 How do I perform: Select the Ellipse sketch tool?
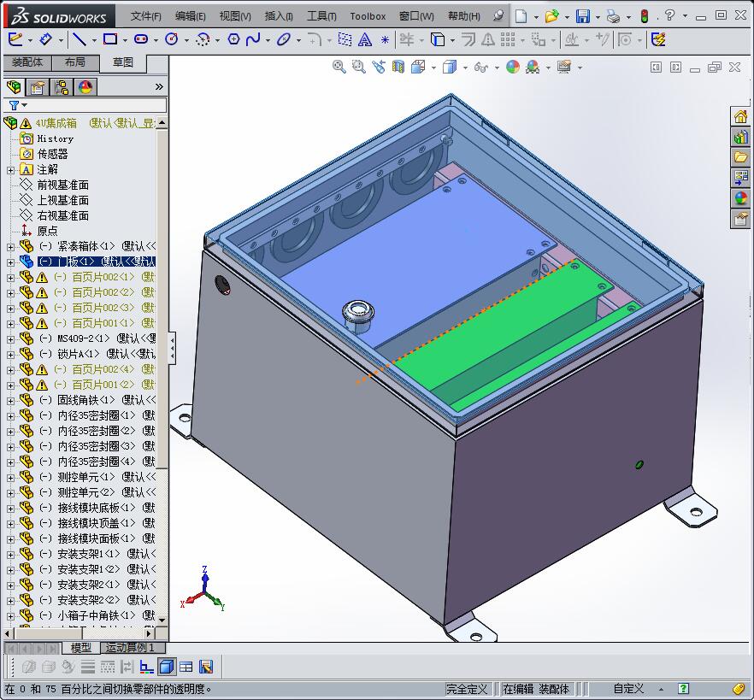284,39
